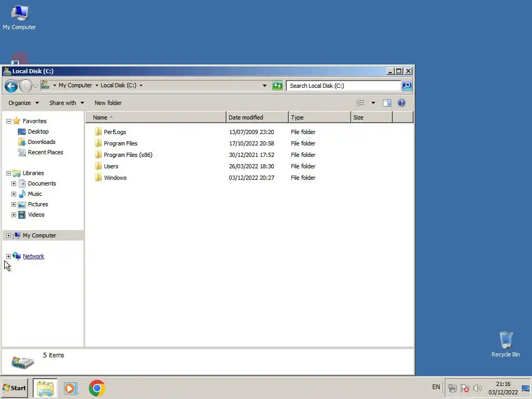Select Videos library in navigation pane

36,215
